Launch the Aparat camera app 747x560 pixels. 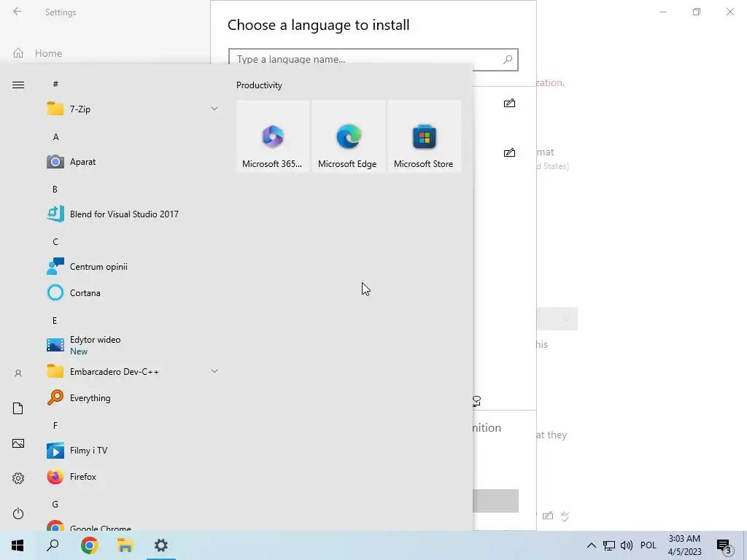pos(132,162)
